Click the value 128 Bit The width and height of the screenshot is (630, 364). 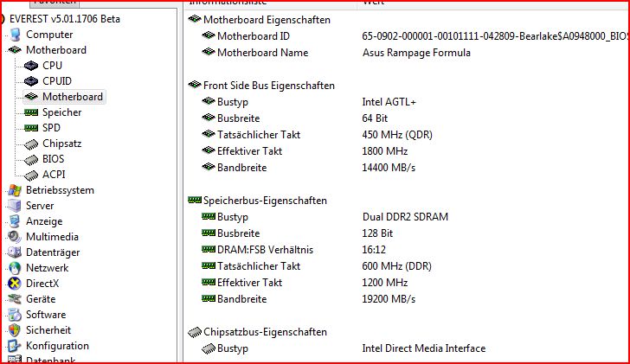tap(377, 233)
